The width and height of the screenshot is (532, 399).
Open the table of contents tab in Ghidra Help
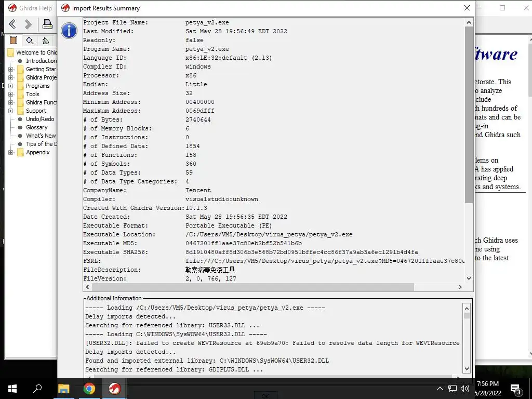(x=13, y=41)
